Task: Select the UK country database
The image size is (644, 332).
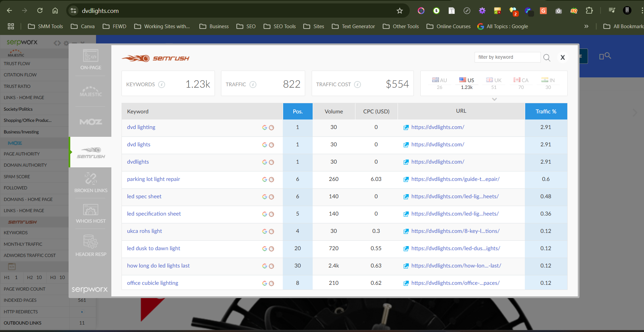Action: 494,83
